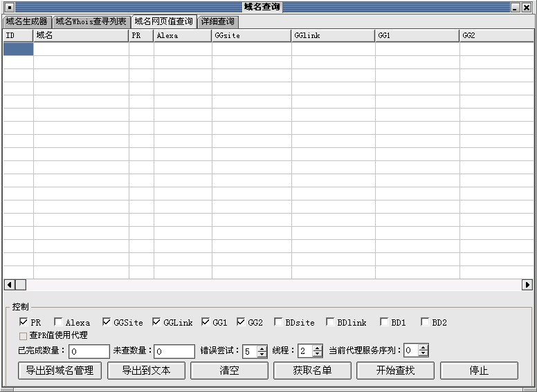Sort by the Alexa column header

(183, 35)
